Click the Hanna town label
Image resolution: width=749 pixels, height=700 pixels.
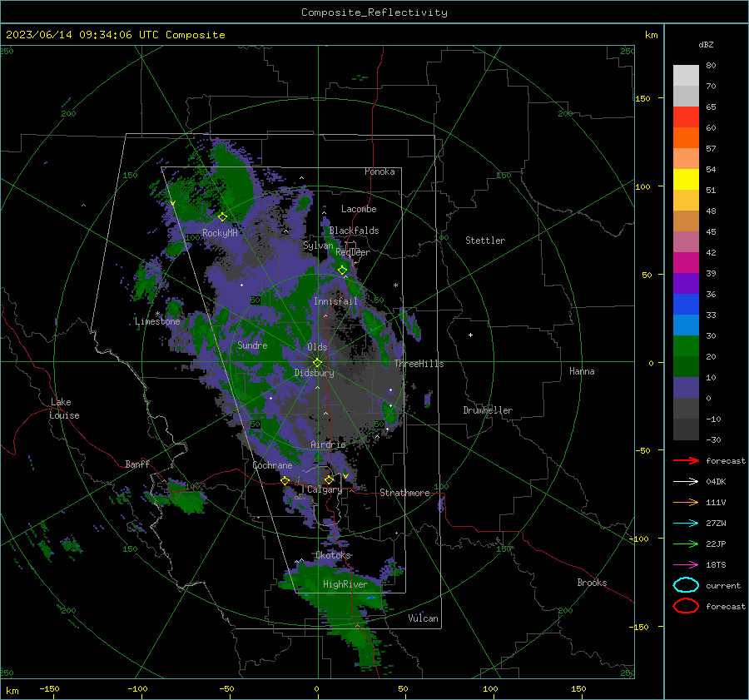(582, 371)
